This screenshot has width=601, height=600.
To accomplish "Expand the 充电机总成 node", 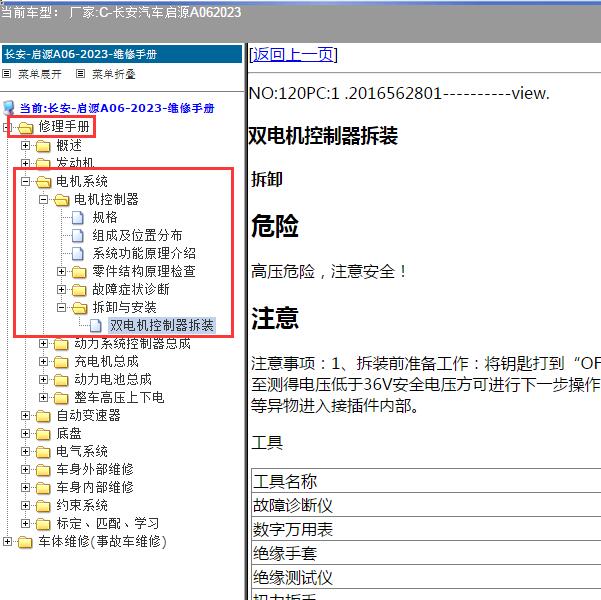I will point(43,362).
